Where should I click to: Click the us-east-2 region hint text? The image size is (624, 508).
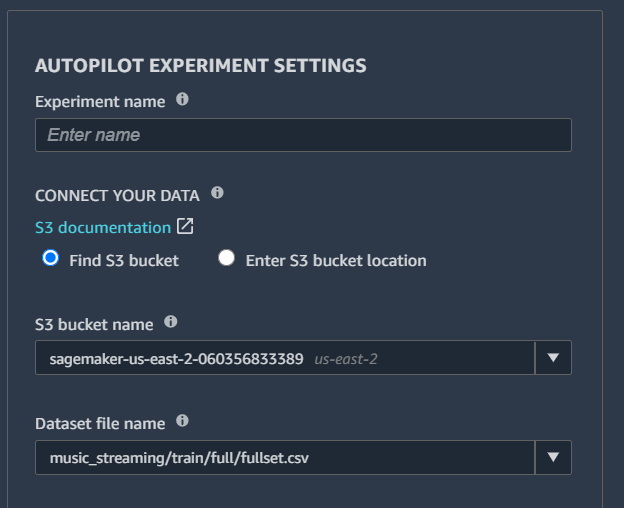click(346, 359)
